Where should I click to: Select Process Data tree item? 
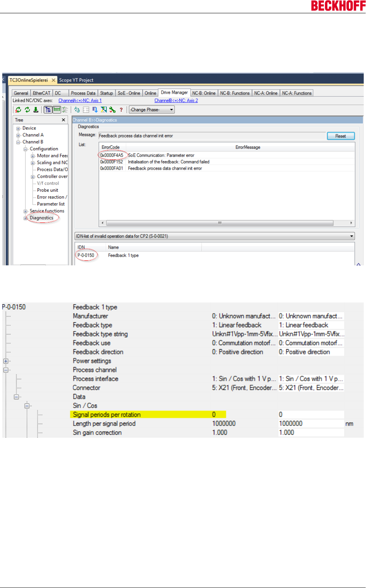pos(52,169)
